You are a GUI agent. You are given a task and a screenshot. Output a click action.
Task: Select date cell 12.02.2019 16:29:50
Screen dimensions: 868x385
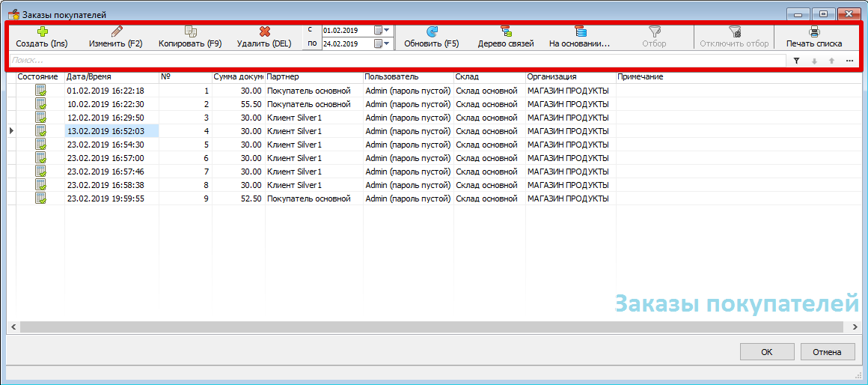click(x=111, y=118)
